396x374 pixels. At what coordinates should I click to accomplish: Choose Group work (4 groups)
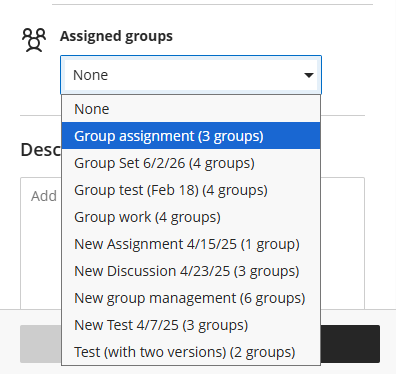tap(191, 217)
